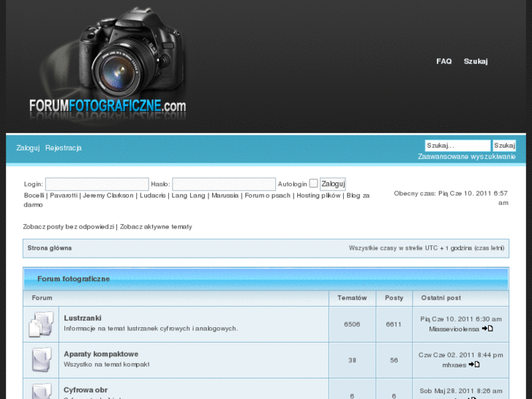532x399 pixels.
Task: Open Zobacz posty bez odpowiedzi
Action: (x=69, y=226)
